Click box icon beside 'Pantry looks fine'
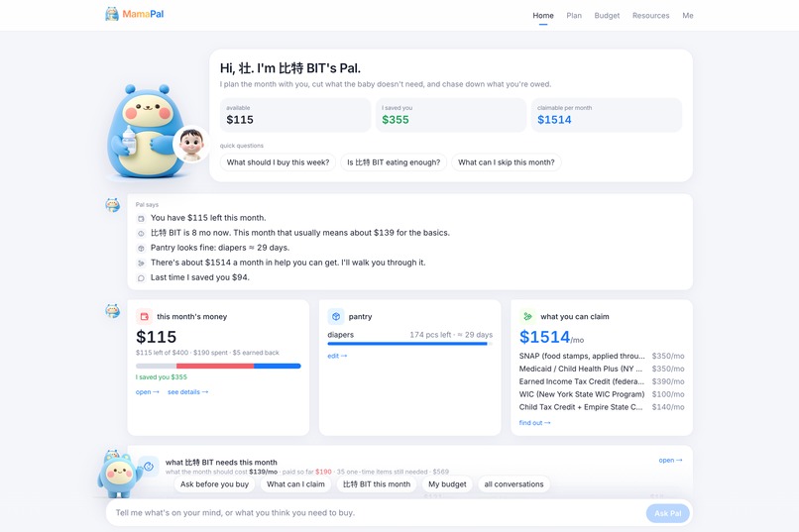799x532 pixels. pos(141,248)
